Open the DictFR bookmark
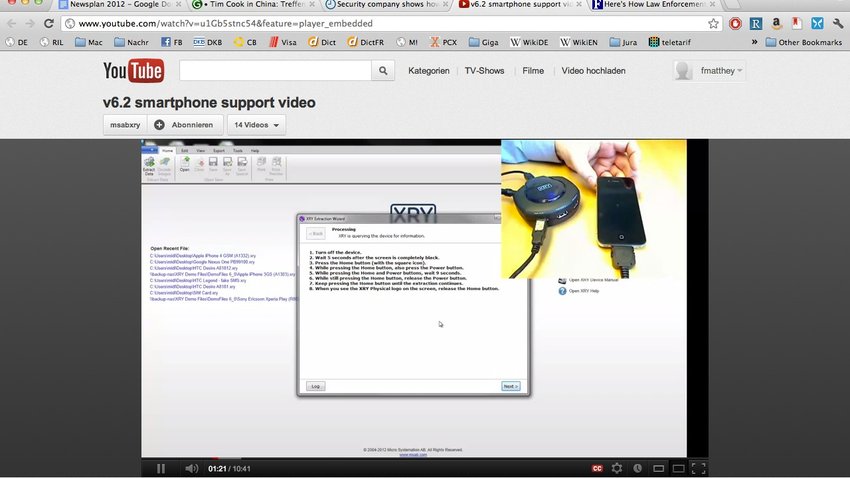Viewport: 850px width, 478px height. pyautogui.click(x=366, y=42)
